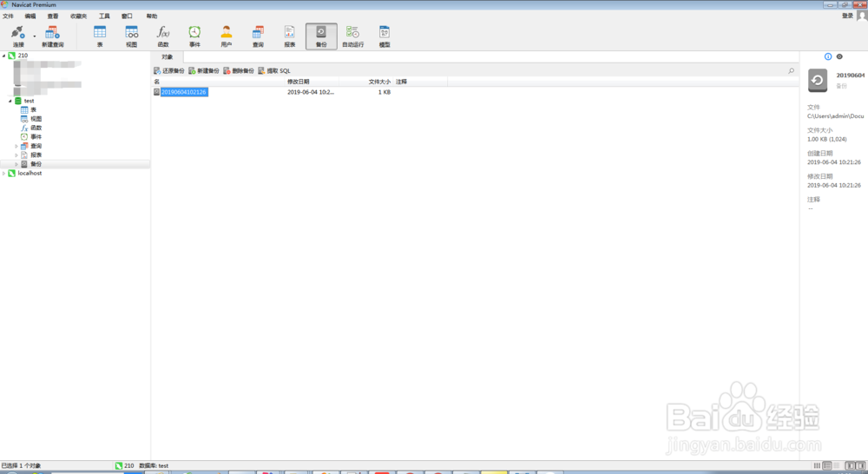The height and width of the screenshot is (474, 868).
Task: Collapse the test database node
Action: pyautogui.click(x=10, y=101)
